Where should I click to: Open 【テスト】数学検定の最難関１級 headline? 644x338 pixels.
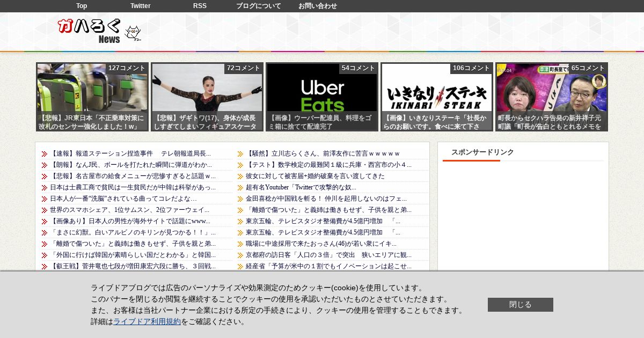(x=328, y=165)
